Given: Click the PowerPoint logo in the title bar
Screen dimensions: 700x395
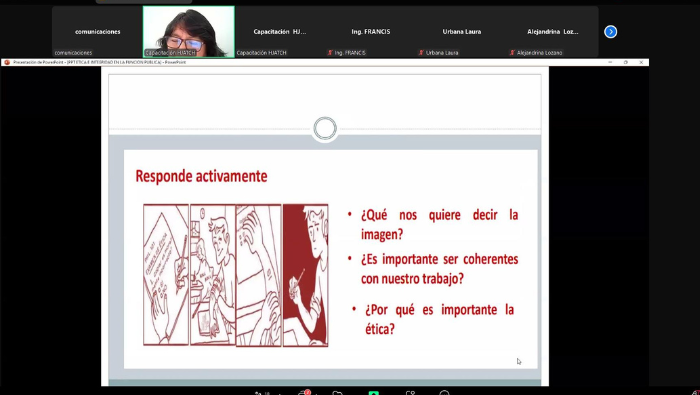Looking at the screenshot, I should click(x=7, y=62).
